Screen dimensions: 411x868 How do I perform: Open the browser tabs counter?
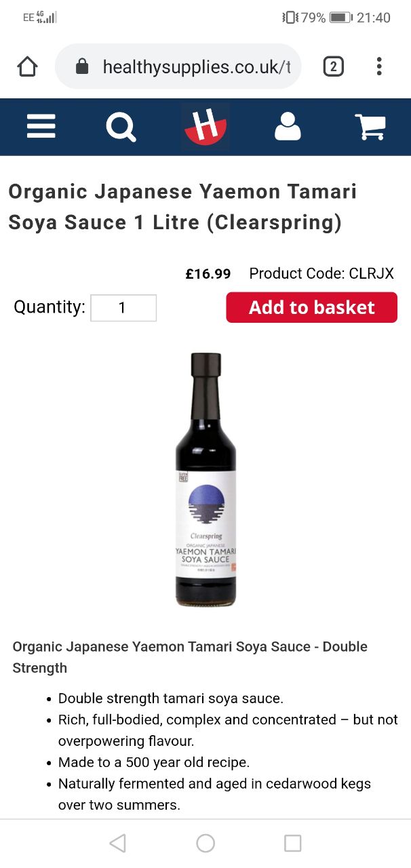333,66
